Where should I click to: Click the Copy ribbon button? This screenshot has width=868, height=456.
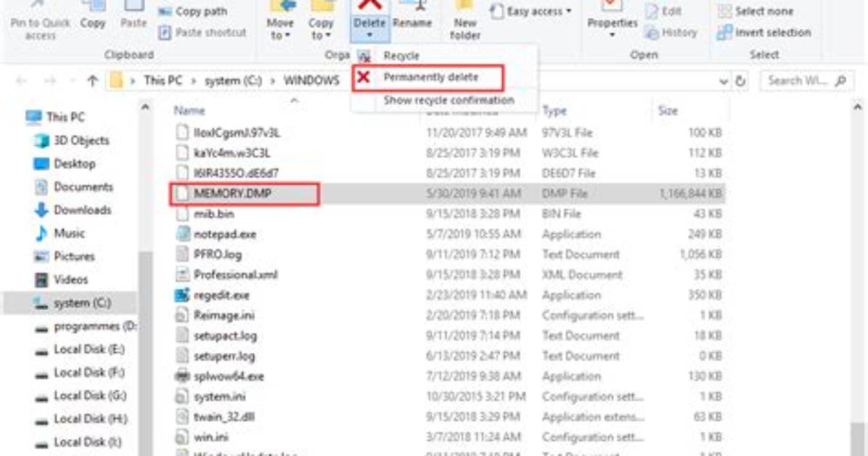(92, 17)
